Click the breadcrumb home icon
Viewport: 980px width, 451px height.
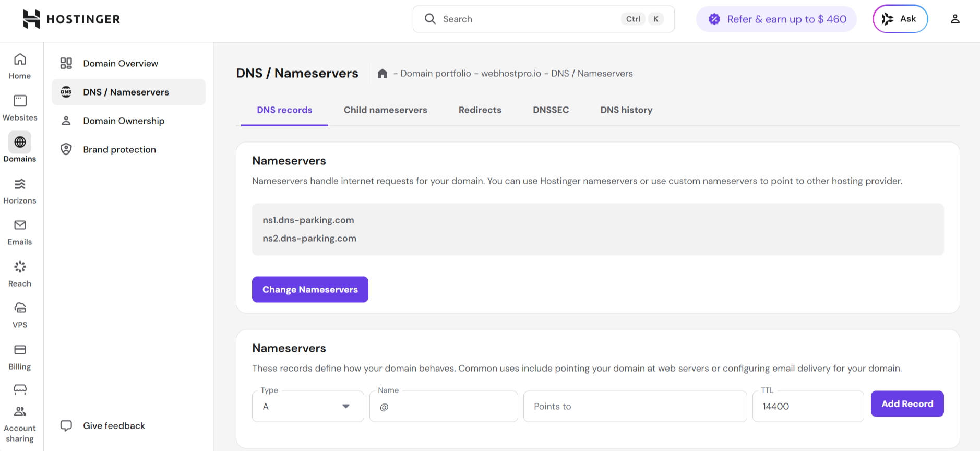383,74
